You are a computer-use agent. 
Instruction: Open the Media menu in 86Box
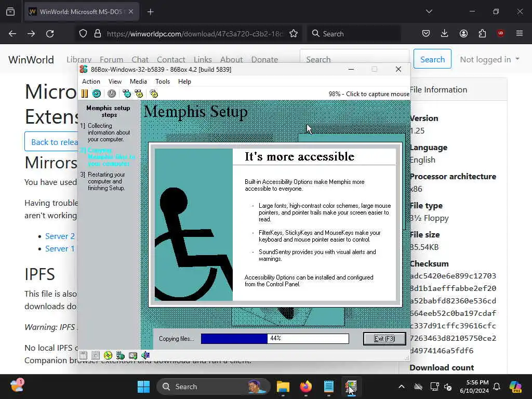(x=138, y=82)
